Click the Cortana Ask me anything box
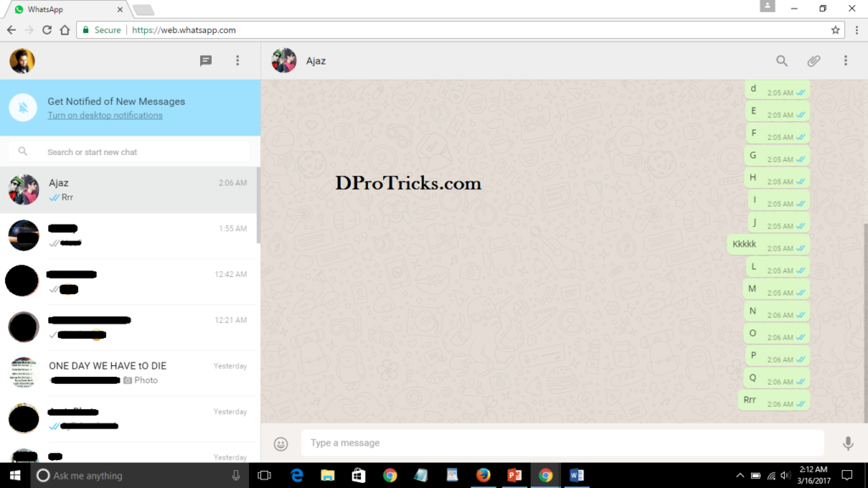This screenshot has height=488, width=868. (140, 475)
